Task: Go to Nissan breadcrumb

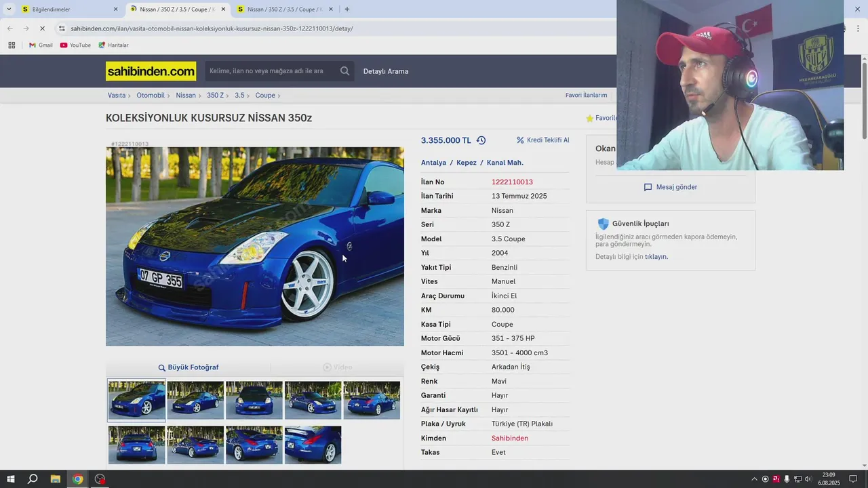Action: click(186, 96)
